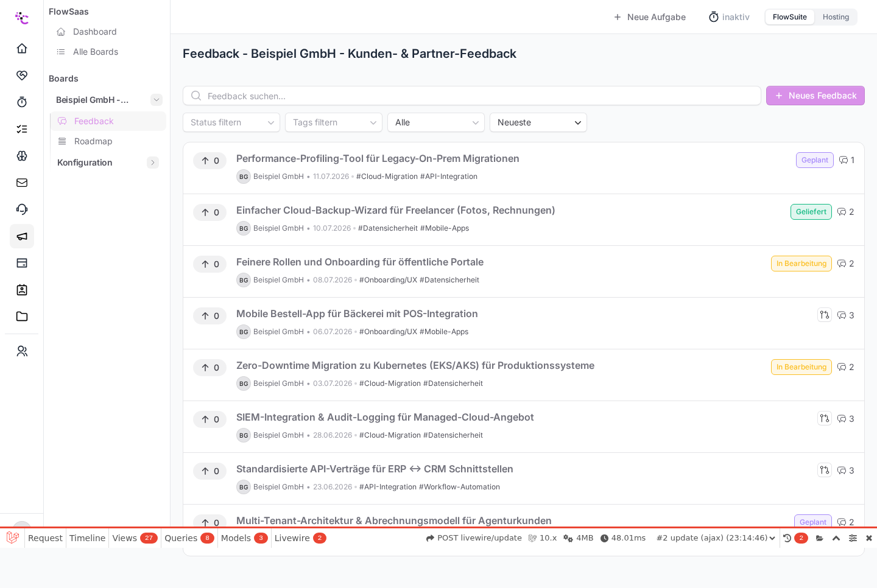Open Zero-Downtime Migration zu Kubernetes feedback title
This screenshot has width=877, height=588.
click(x=415, y=365)
